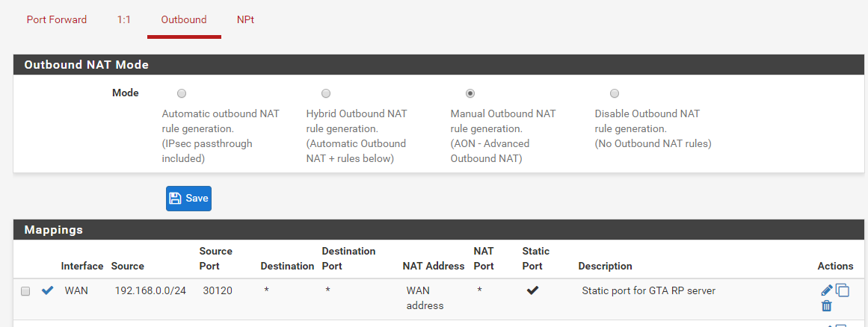Select Automatic outbound NAT rule generation
868x327 pixels.
182,93
